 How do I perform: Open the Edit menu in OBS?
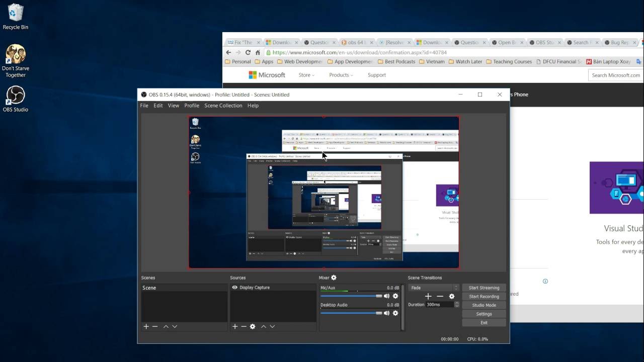158,106
